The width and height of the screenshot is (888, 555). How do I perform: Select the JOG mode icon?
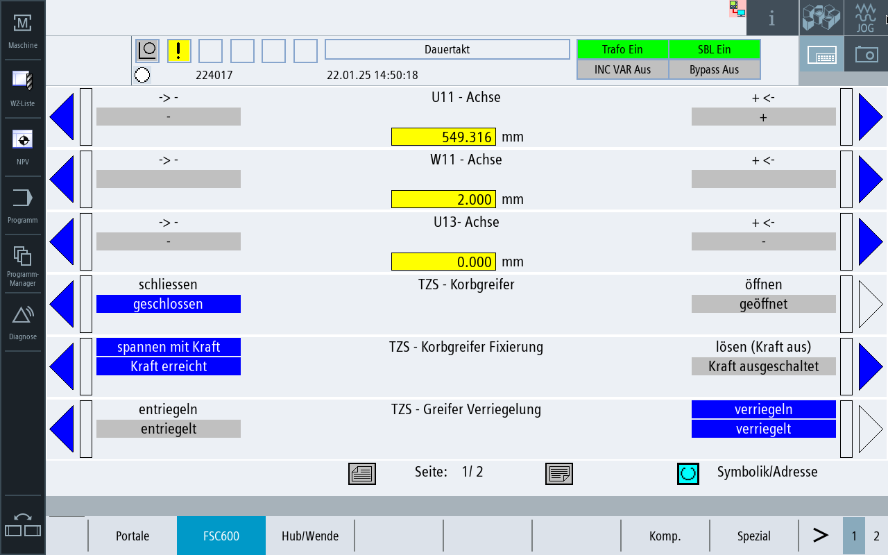click(865, 18)
